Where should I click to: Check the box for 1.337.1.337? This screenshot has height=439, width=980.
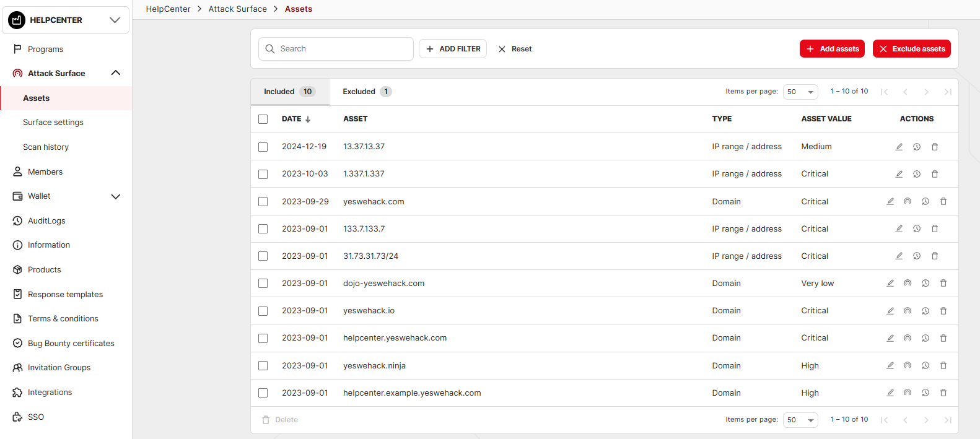tap(263, 174)
